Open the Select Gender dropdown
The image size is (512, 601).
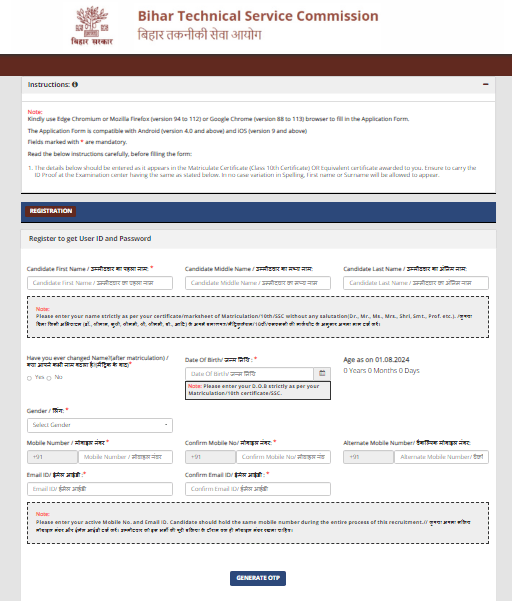pyautogui.click(x=100, y=425)
